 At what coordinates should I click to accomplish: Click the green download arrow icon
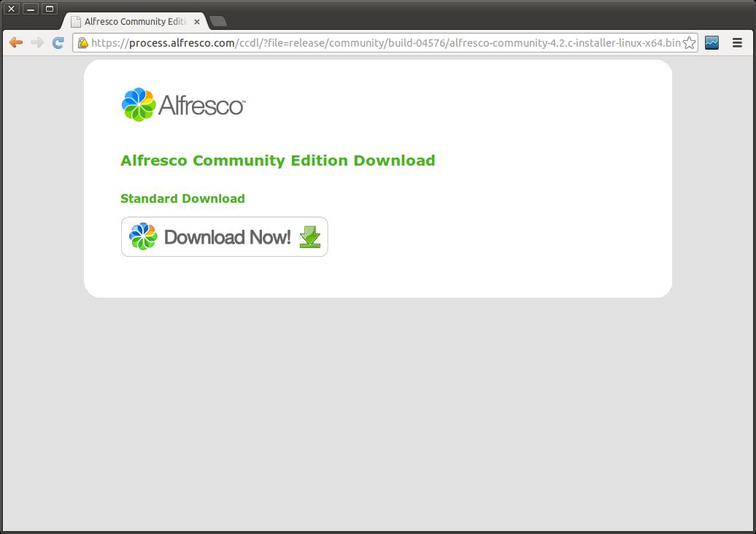310,237
